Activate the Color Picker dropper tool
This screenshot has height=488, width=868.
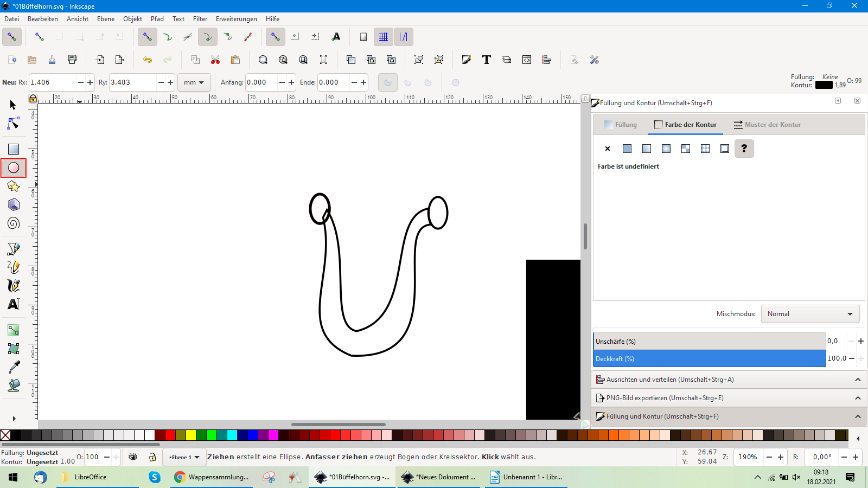click(x=14, y=367)
